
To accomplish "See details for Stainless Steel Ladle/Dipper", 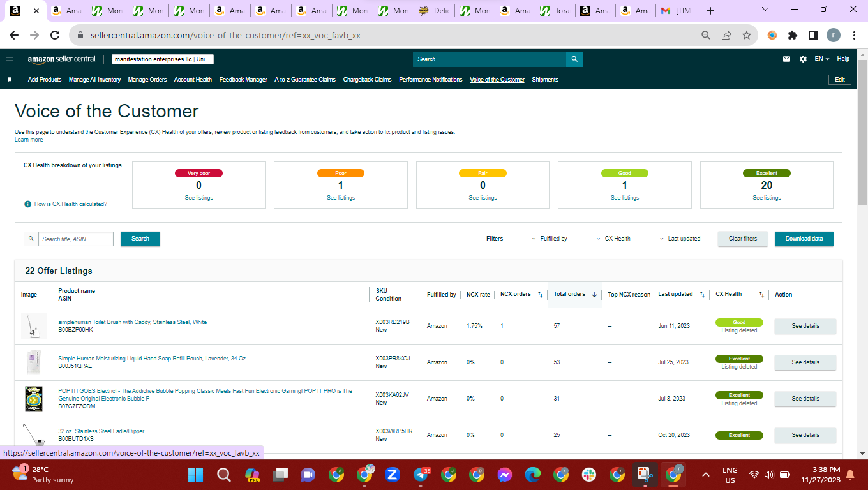I will click(805, 435).
